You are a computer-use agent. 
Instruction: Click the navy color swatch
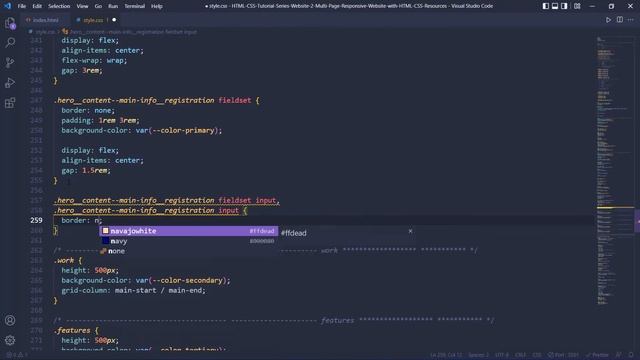point(105,241)
